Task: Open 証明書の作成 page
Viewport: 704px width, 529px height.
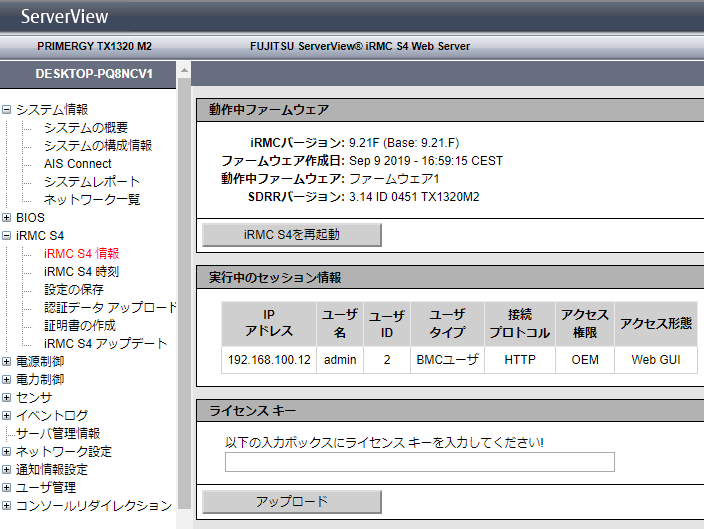Action: 80,326
